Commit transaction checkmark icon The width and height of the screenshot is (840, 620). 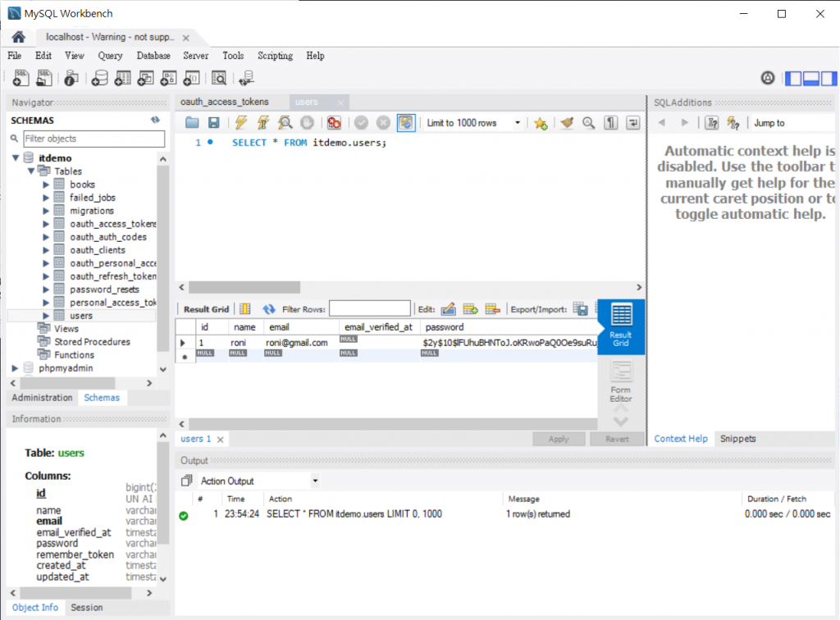click(x=362, y=123)
